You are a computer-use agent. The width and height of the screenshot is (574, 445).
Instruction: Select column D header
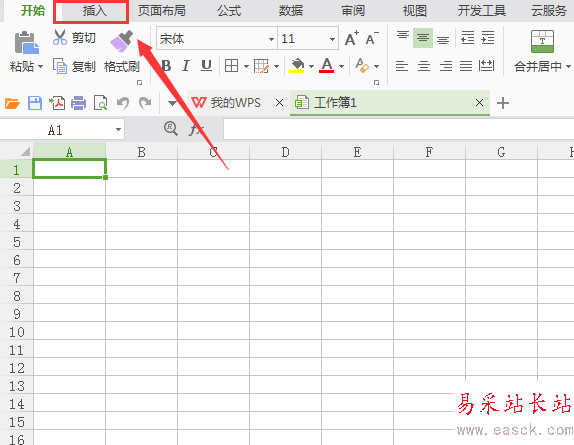tap(285, 152)
